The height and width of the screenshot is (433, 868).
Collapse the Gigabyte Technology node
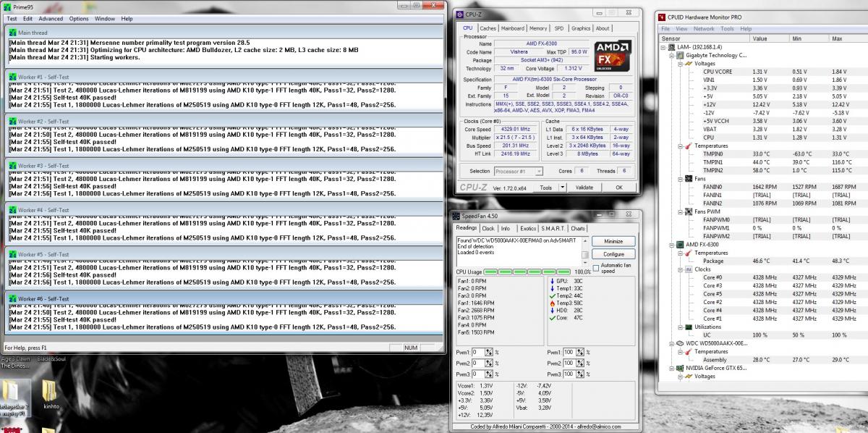[x=671, y=55]
